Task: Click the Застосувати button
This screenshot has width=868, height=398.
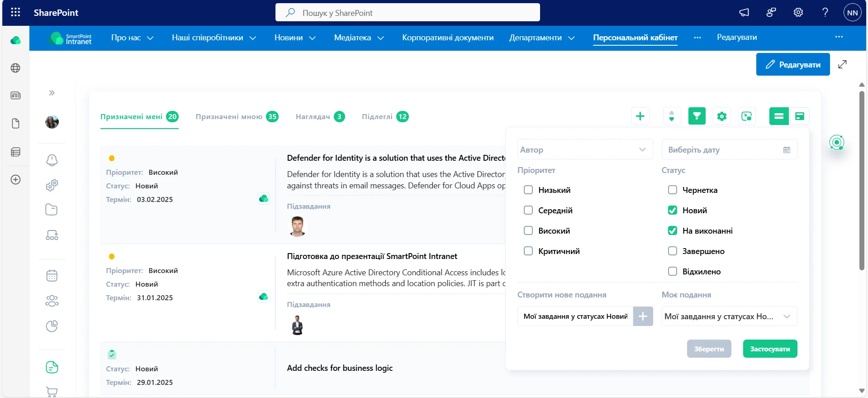Action: tap(770, 349)
